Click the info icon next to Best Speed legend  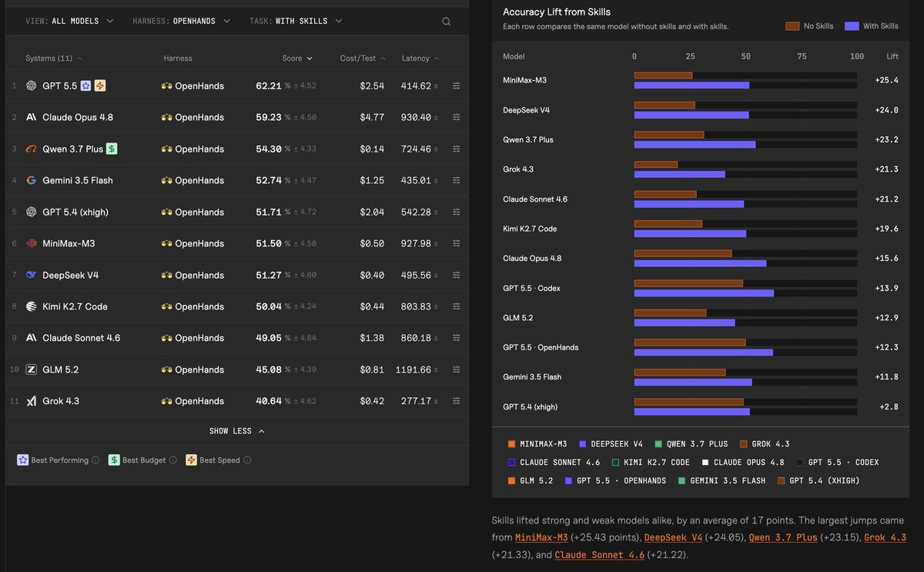246,460
